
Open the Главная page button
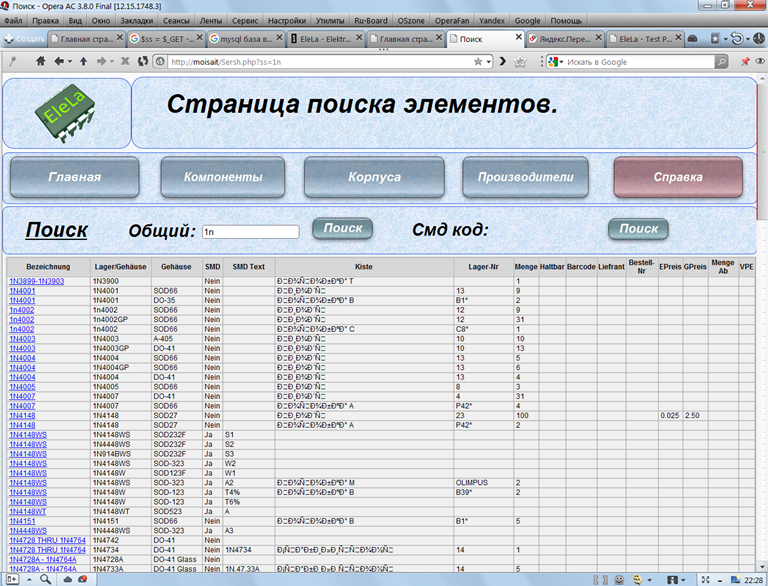click(74, 177)
